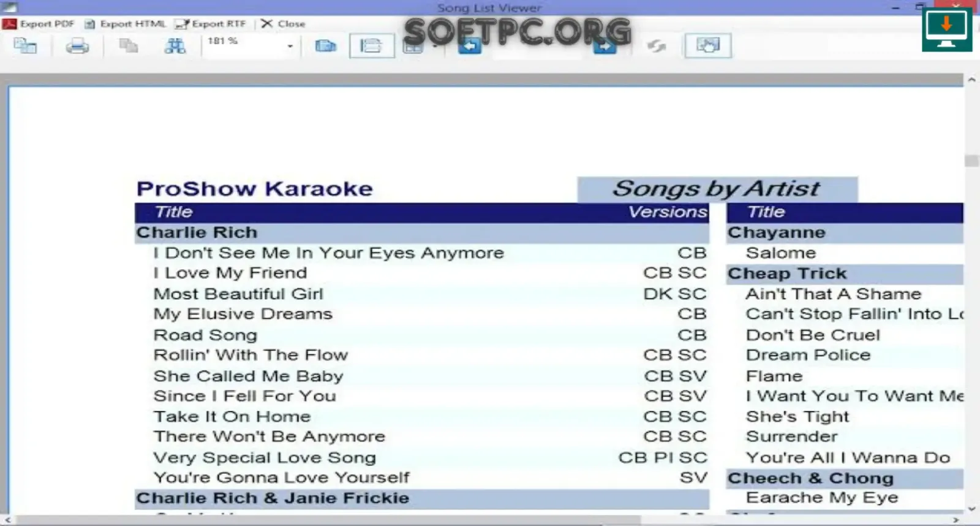Open the zoom percentage dropdown arrow

click(x=290, y=46)
